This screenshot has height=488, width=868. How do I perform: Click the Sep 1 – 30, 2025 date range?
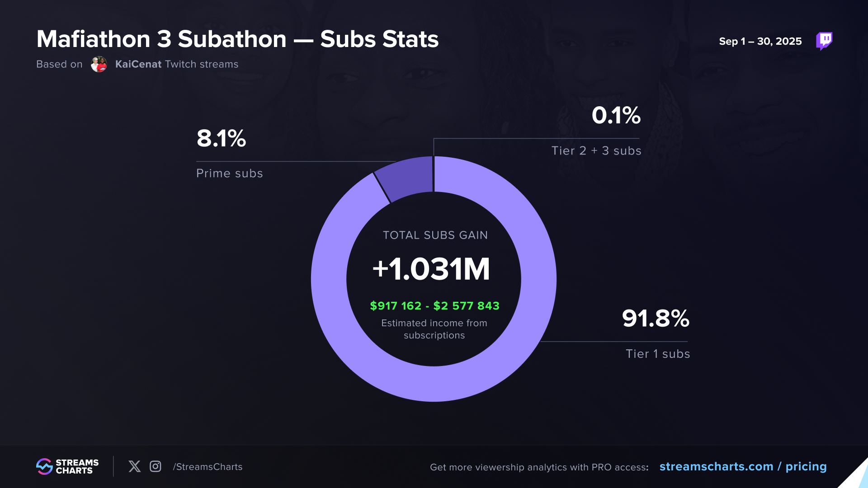click(760, 42)
